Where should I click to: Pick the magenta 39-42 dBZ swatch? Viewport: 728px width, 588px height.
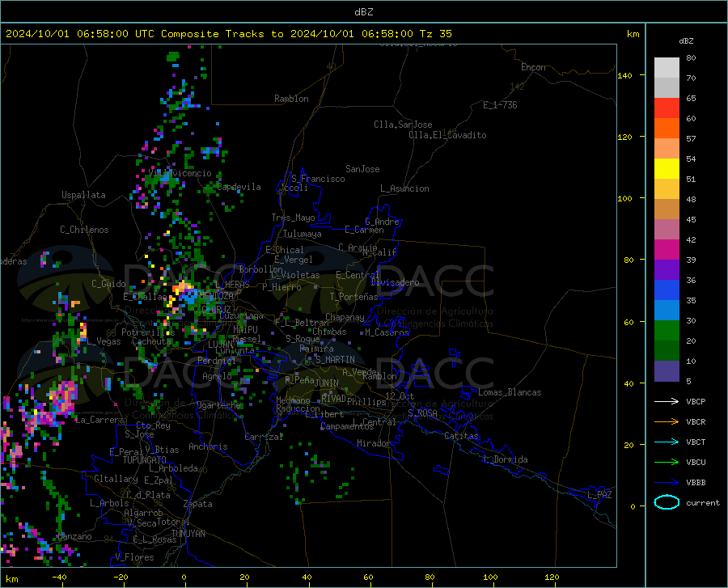(x=667, y=250)
